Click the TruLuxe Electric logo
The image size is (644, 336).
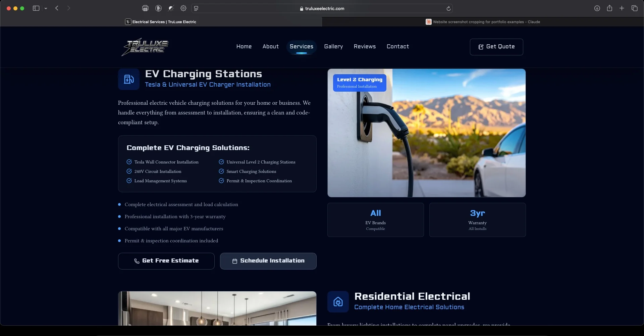[x=145, y=47]
